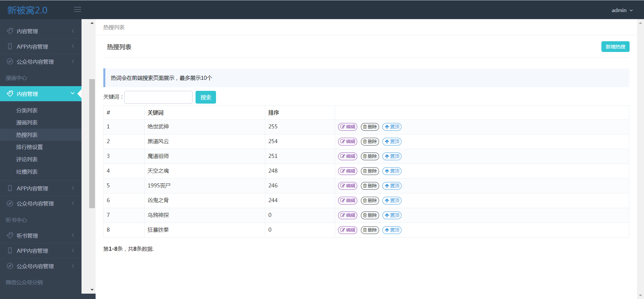Edit the 魔道祖师 row
Image resolution: width=644 pixels, height=299 pixels.
pyautogui.click(x=347, y=156)
